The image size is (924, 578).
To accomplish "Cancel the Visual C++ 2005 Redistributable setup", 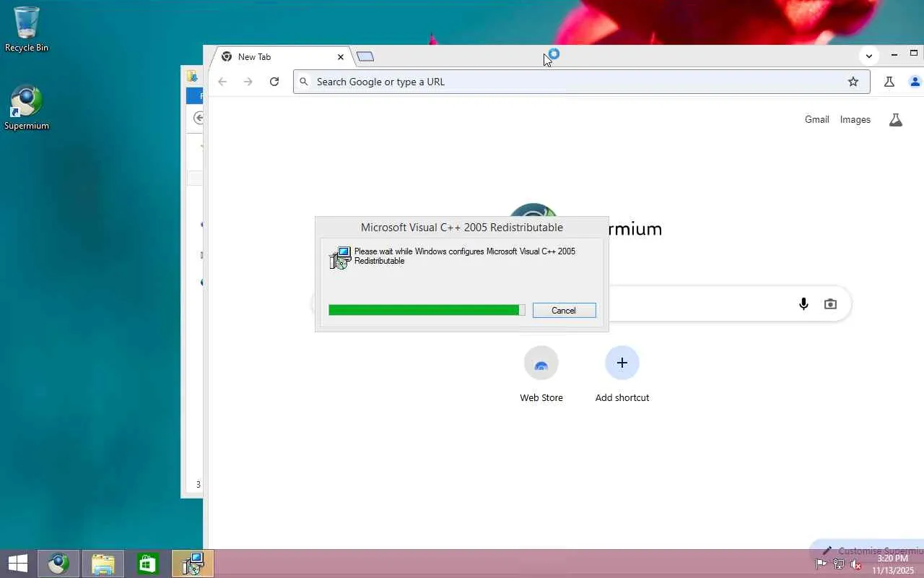I will (564, 311).
